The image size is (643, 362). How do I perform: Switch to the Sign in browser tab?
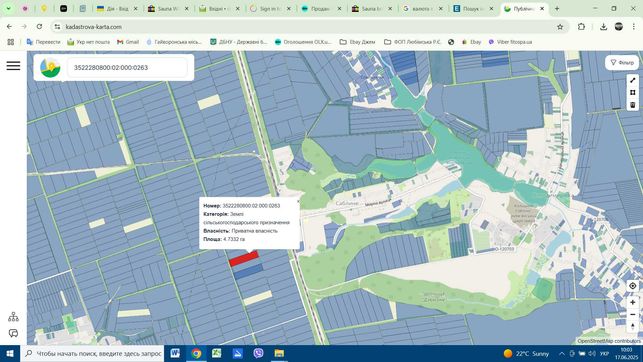point(271,8)
